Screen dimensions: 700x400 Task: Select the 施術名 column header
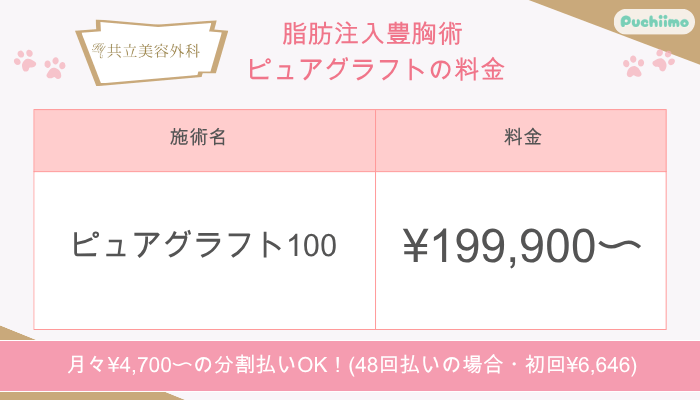tap(205, 140)
